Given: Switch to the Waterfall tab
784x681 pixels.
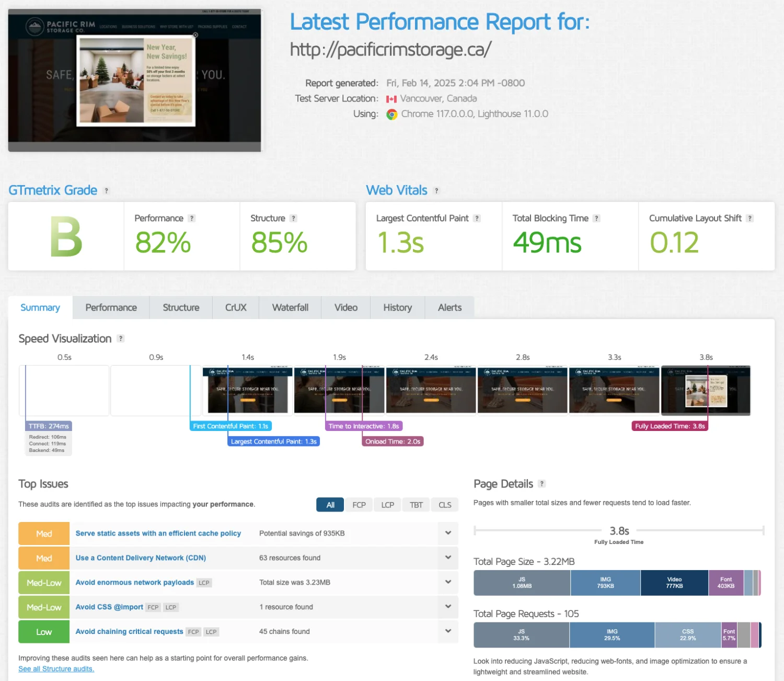Looking at the screenshot, I should click(290, 308).
